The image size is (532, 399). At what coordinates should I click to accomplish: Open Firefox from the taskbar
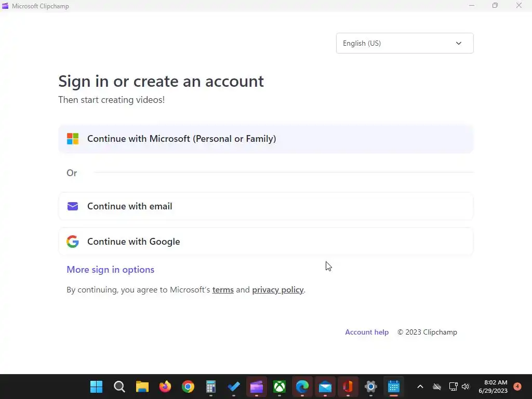click(165, 387)
